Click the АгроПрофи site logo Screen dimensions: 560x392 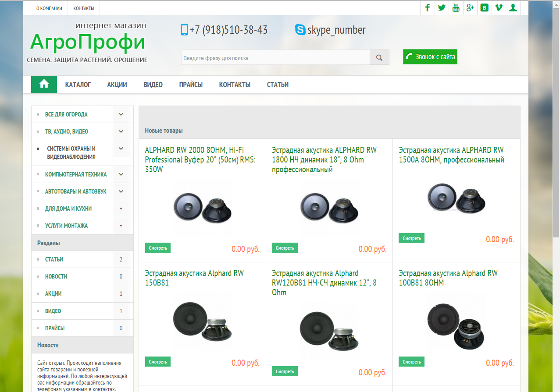pos(87,42)
